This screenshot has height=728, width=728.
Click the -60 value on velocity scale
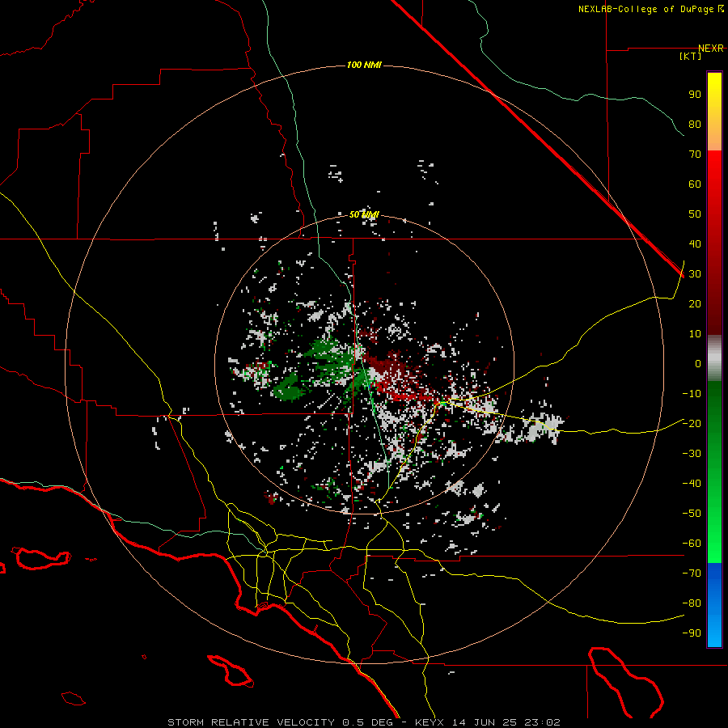(692, 544)
